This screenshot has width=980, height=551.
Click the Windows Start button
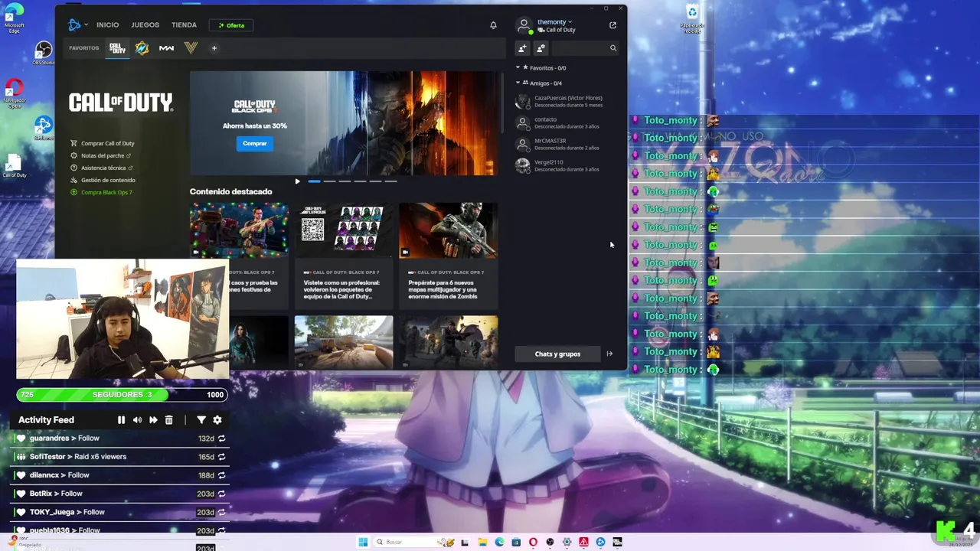tap(363, 542)
